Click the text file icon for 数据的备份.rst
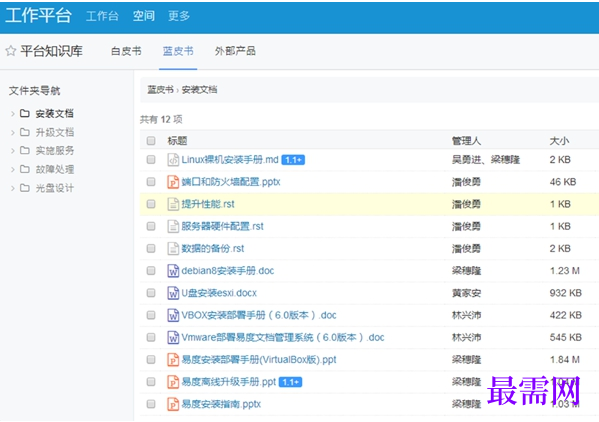This screenshot has width=599, height=422. coord(173,249)
